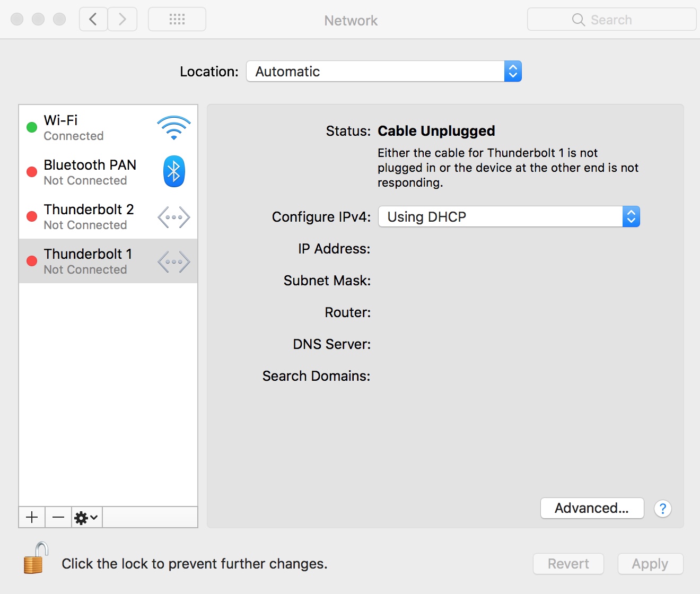Open the gear action menu below the list
Screen dimensions: 700x594
83,517
